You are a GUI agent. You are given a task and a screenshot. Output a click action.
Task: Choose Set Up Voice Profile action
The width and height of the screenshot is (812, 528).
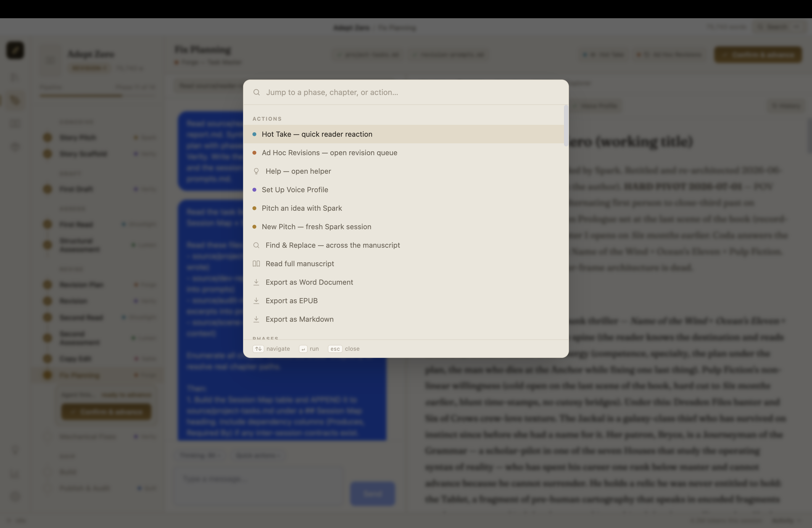pyautogui.click(x=403, y=190)
